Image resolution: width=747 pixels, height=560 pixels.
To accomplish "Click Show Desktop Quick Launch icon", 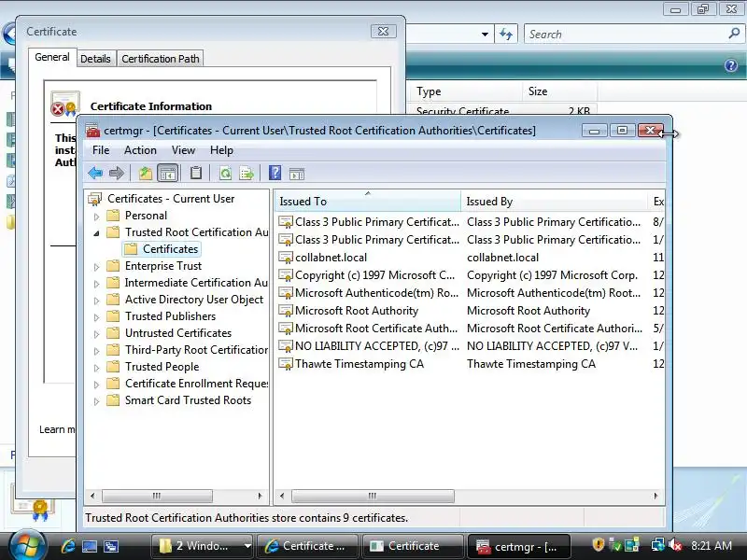I will [90, 546].
